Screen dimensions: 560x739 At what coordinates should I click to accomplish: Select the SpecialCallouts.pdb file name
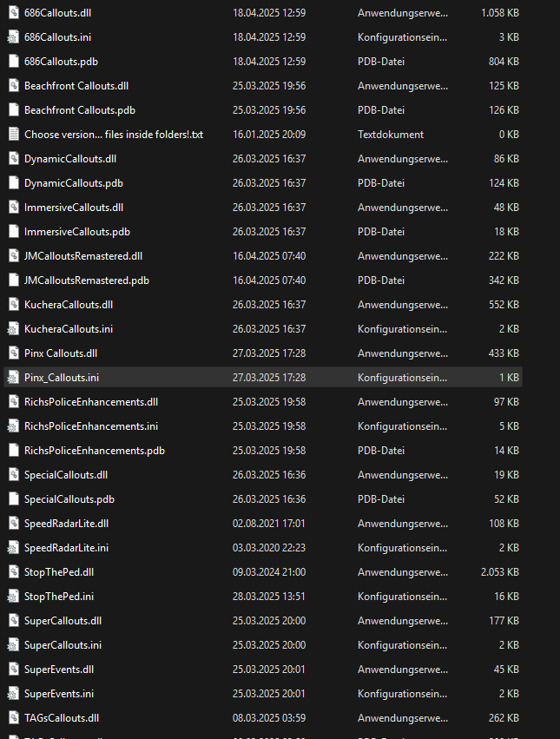[69, 499]
